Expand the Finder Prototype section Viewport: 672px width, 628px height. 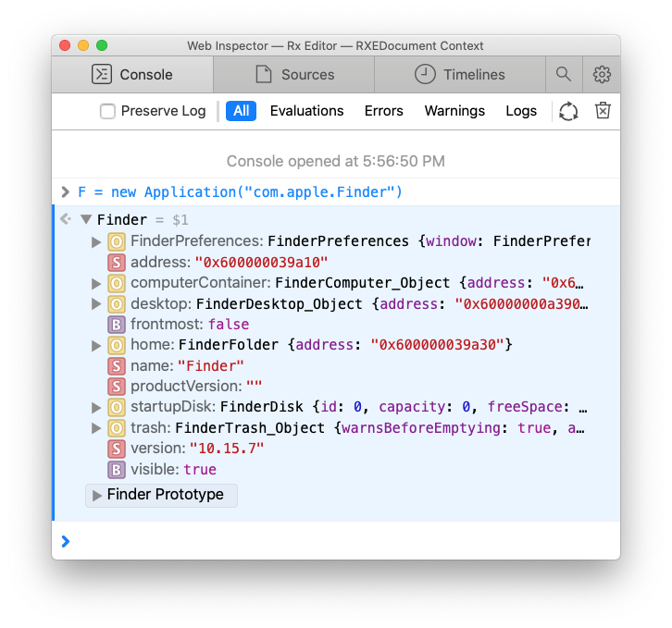pyautogui.click(x=97, y=496)
